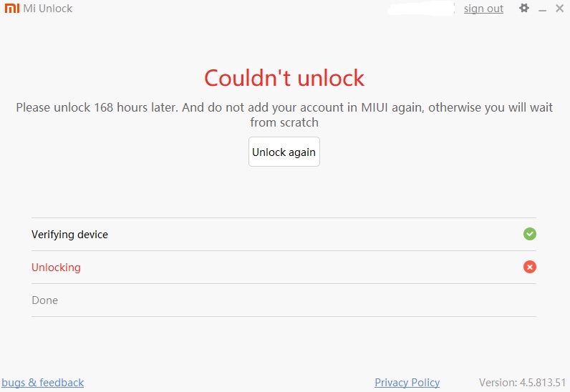This screenshot has width=570, height=392.
Task: Sign out of the Mi account
Action: coord(483,9)
